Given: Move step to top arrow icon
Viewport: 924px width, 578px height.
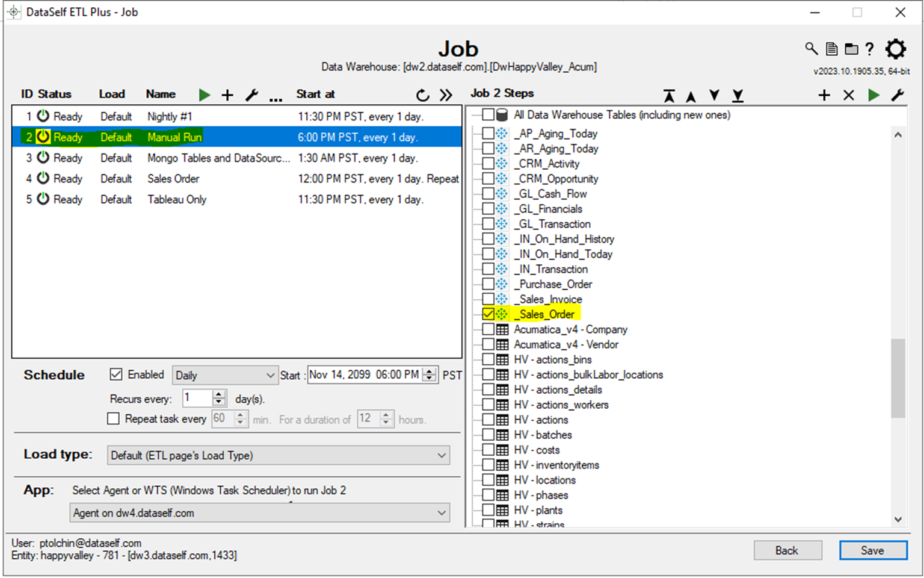Looking at the screenshot, I should (669, 96).
